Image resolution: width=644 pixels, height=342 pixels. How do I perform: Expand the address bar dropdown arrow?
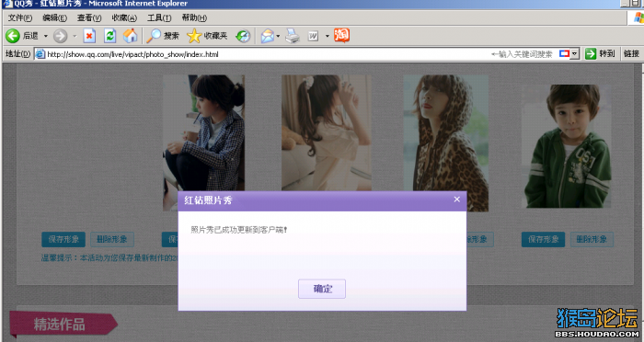(x=575, y=54)
